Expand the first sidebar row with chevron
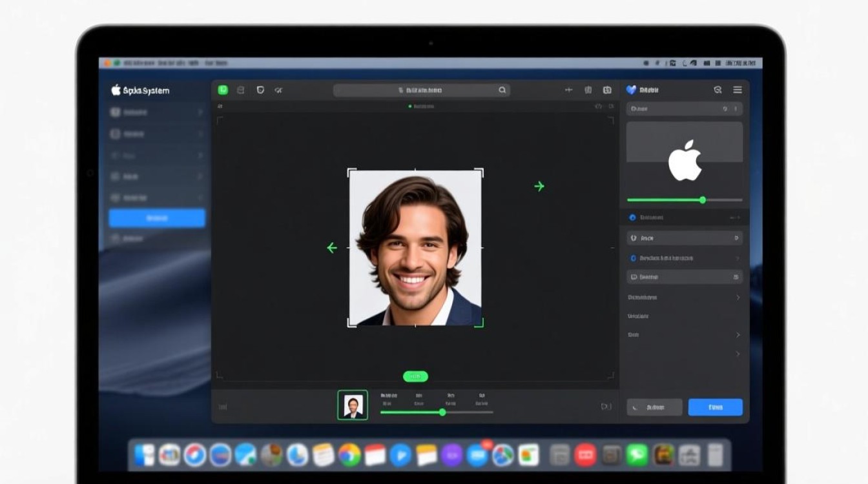Image resolution: width=868 pixels, height=484 pixels. [157, 112]
